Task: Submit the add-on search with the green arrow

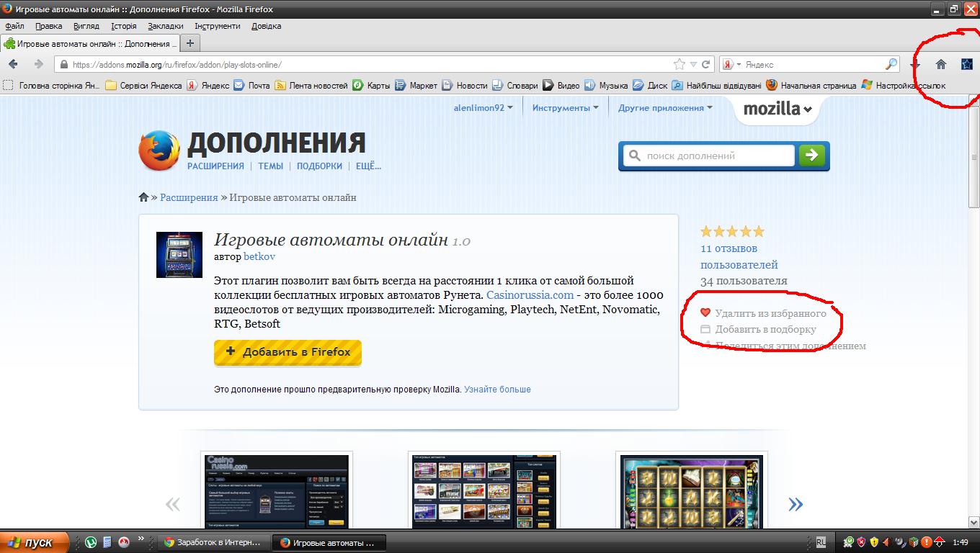Action: click(812, 155)
